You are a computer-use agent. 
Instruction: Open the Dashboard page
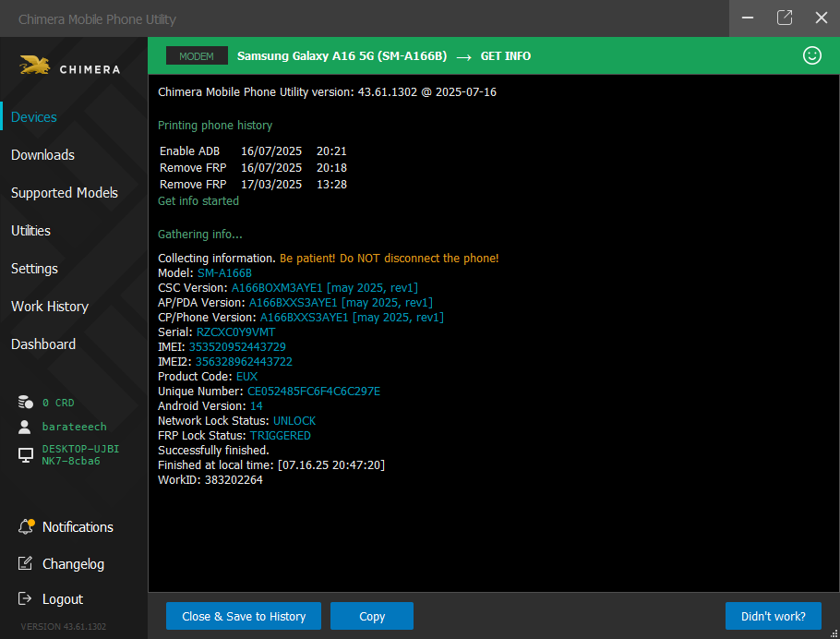[43, 344]
